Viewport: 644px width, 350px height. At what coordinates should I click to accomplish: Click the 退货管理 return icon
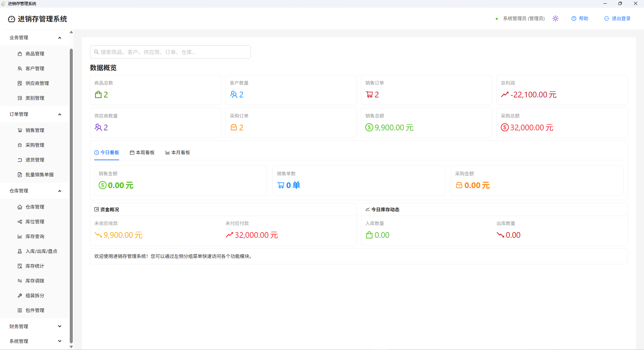20,160
